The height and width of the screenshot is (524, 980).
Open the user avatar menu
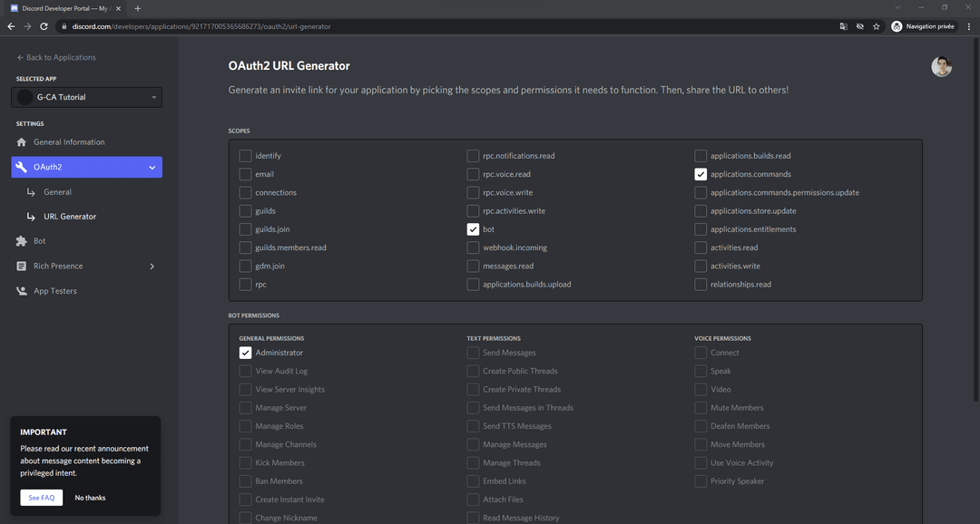(941, 67)
